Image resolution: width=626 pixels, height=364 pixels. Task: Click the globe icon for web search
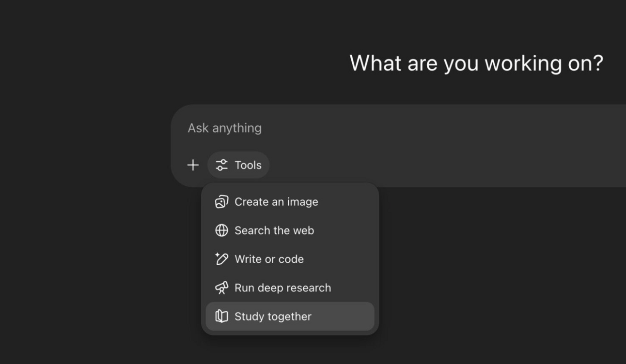(221, 230)
